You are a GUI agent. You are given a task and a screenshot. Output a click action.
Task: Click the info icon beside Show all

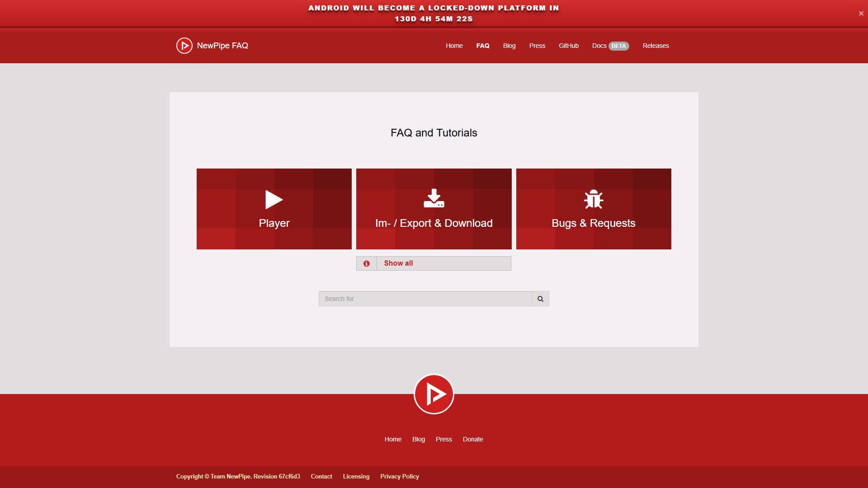[367, 263]
